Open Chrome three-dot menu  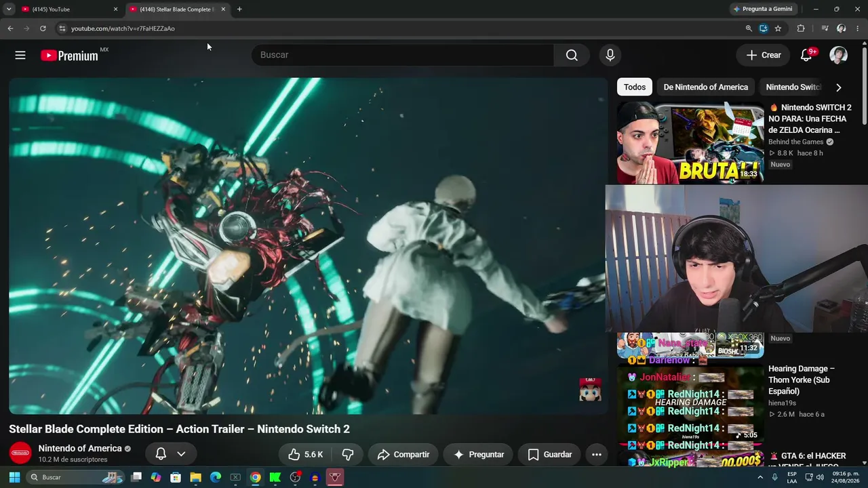coord(858,28)
